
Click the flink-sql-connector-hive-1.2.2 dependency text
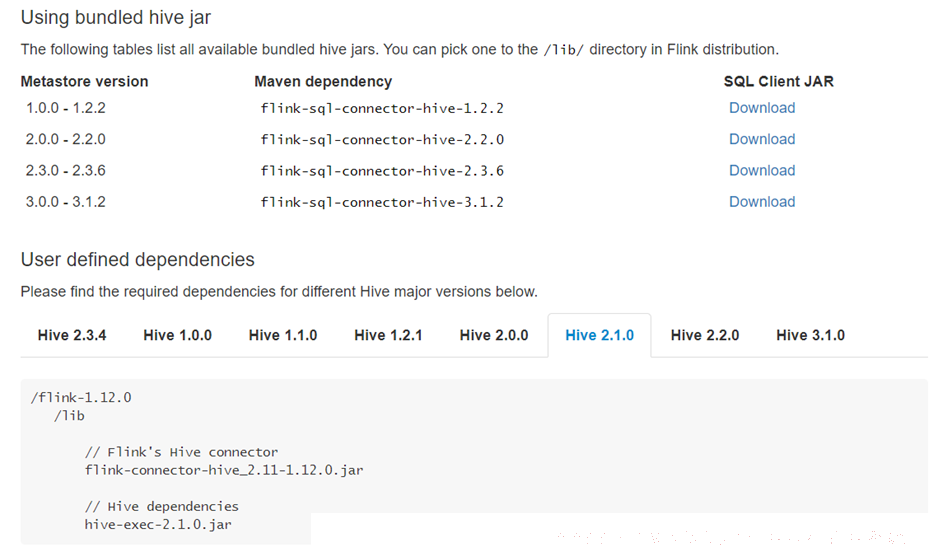(x=382, y=108)
